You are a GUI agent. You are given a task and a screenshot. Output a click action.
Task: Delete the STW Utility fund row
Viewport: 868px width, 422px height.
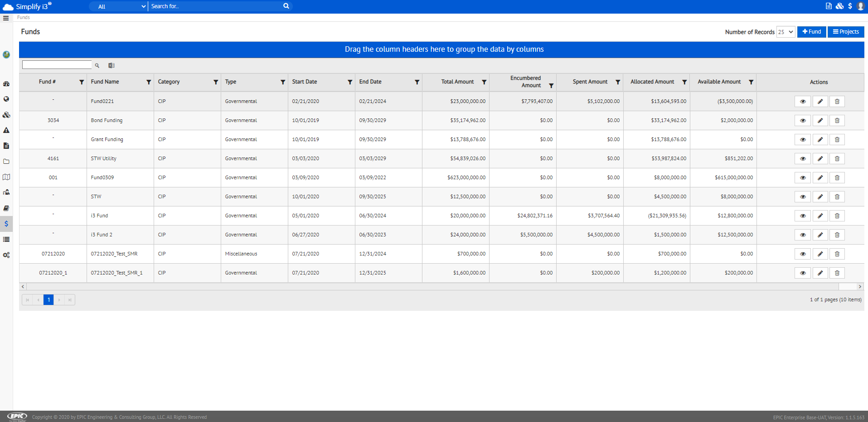click(837, 159)
